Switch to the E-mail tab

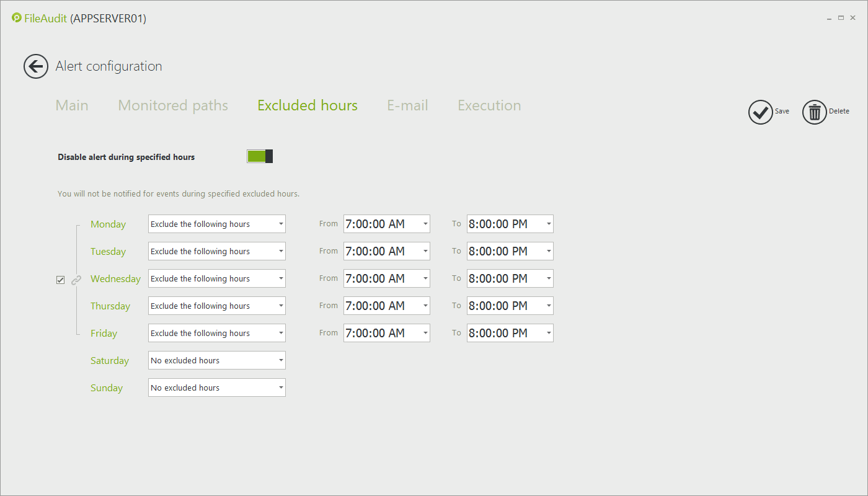[407, 105]
